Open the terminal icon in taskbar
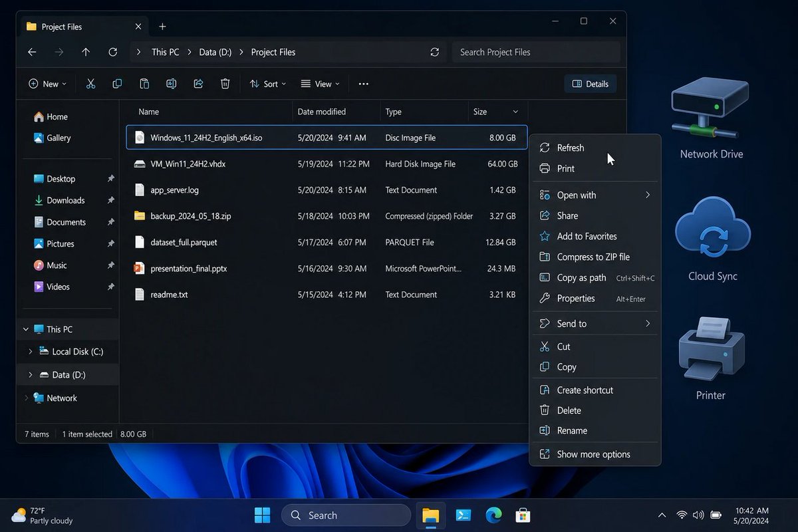Screen dimensions: 798x532 point(464,515)
